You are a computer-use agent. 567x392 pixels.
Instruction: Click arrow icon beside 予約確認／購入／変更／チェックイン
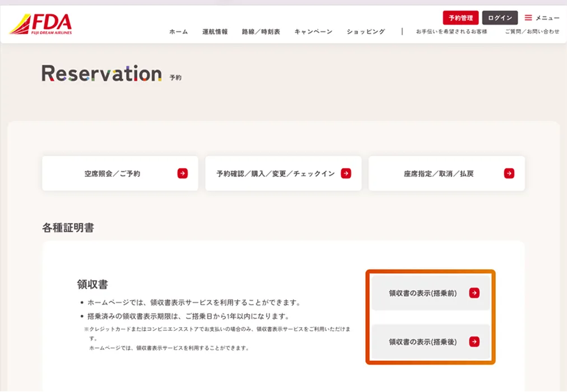[346, 174]
